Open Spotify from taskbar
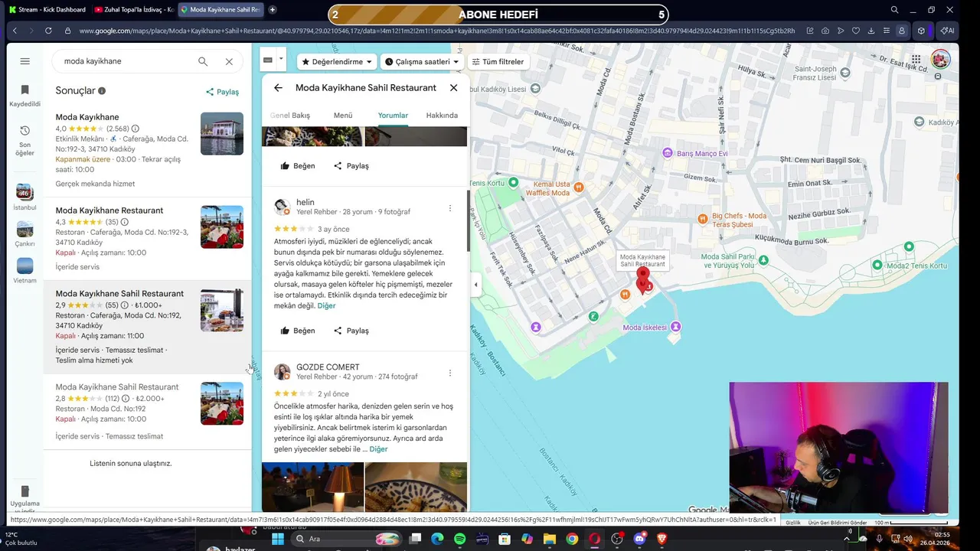The image size is (980, 551). point(459,540)
